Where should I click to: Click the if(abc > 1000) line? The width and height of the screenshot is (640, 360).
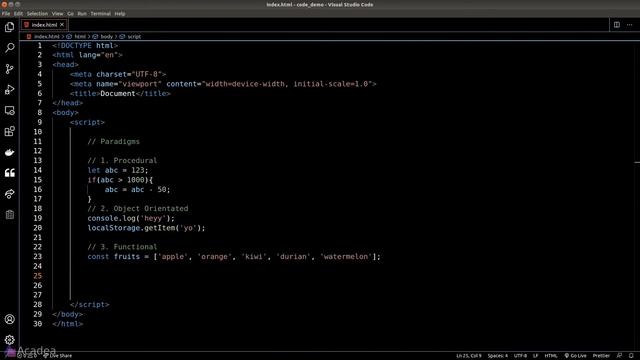coord(120,180)
